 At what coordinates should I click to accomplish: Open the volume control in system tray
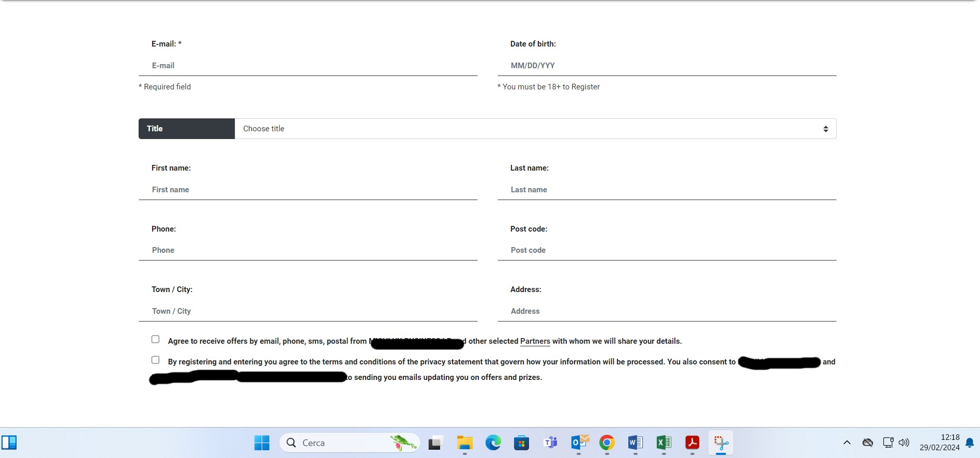(904, 442)
